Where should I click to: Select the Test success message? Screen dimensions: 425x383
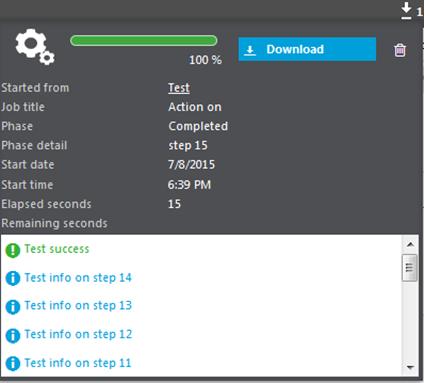tap(57, 249)
